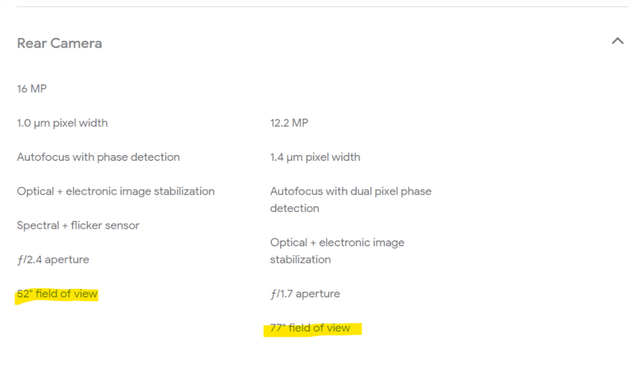
Task: Click right column Optical + electronic image text
Action: [x=337, y=242]
